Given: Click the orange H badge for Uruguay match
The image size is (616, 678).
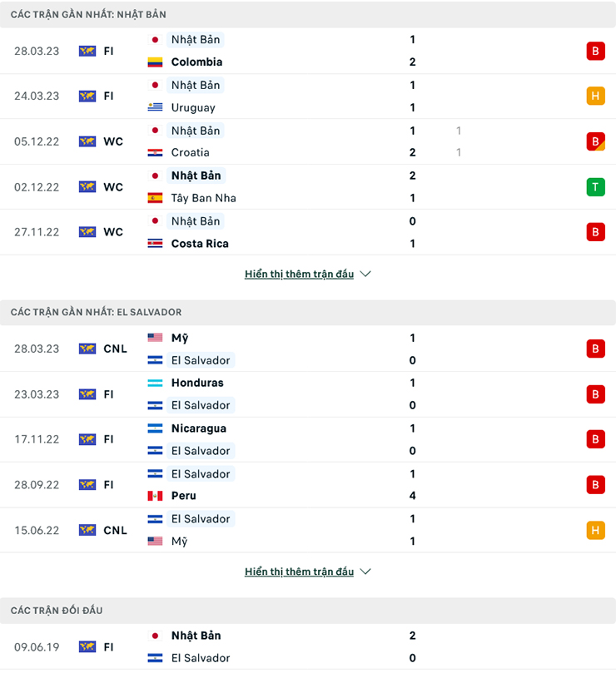Looking at the screenshot, I should pos(595,96).
